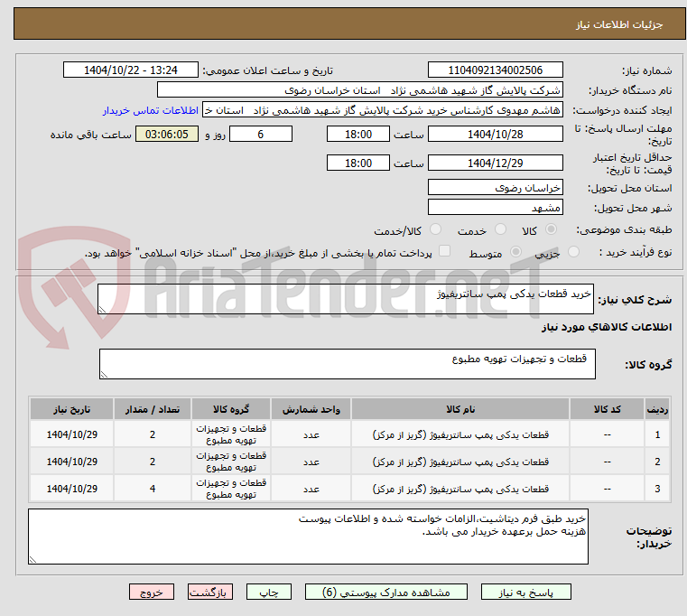Screen dimensions: 687x616
Task: Choose the جزیی purchase type radio
Action: click(x=573, y=252)
